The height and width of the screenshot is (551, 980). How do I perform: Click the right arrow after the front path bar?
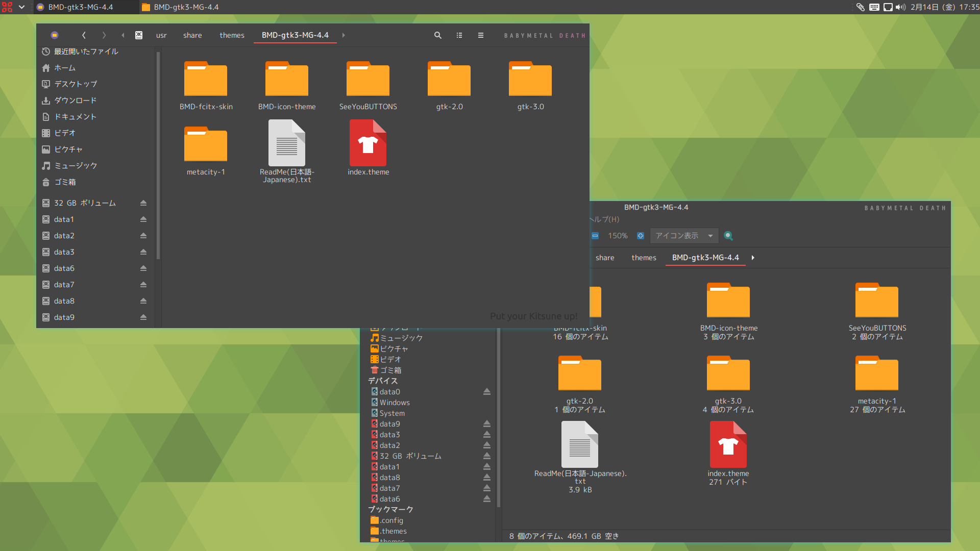(x=344, y=35)
